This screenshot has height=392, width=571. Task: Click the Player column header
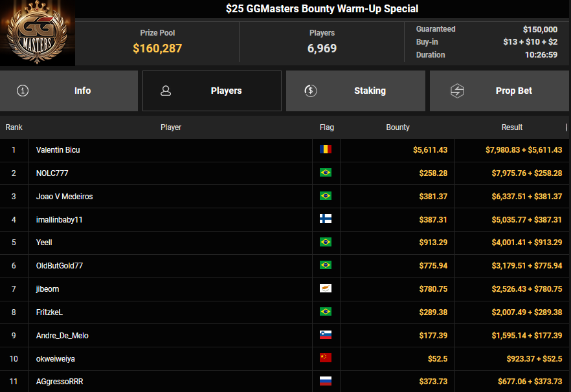pos(171,127)
